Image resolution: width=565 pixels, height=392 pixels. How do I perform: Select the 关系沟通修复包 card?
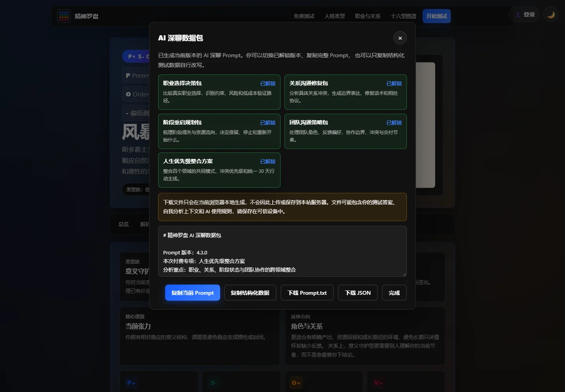pyautogui.click(x=346, y=92)
